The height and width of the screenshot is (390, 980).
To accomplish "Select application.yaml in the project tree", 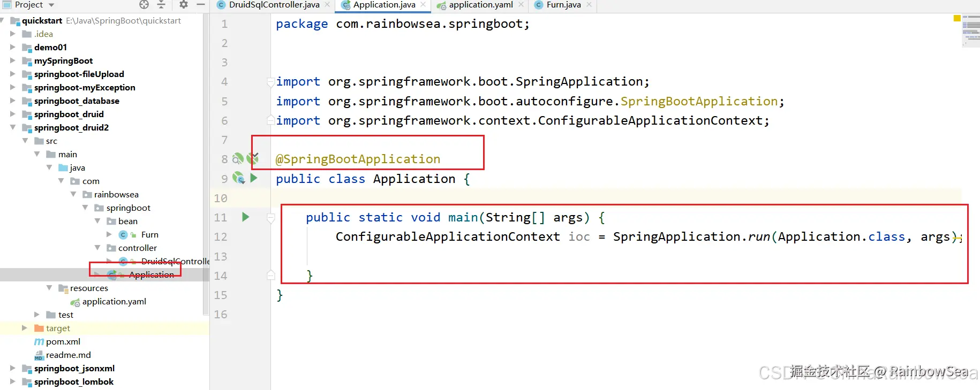I will point(114,301).
